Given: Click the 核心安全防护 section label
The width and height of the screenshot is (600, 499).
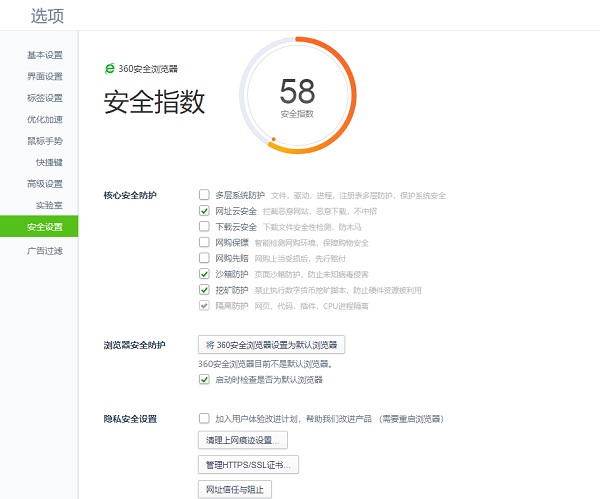Looking at the screenshot, I should [130, 195].
